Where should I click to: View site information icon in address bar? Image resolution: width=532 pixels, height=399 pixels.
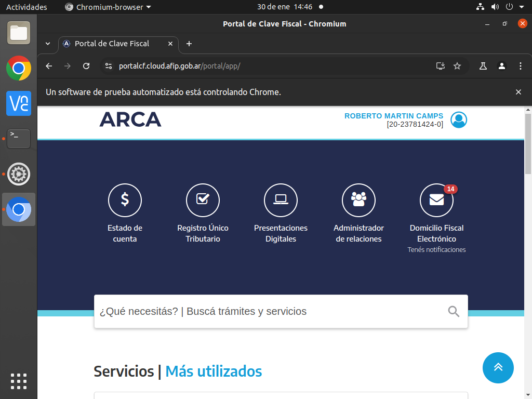(109, 66)
